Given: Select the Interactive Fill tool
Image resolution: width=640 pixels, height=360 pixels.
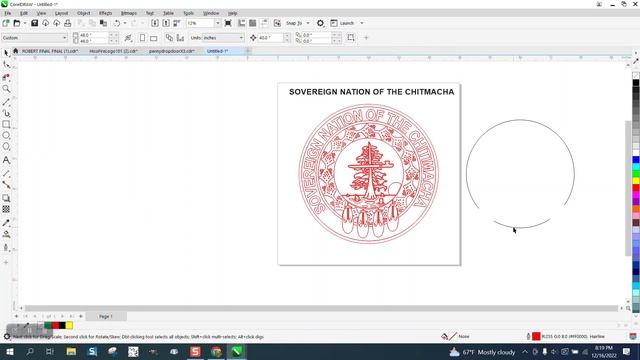Looking at the screenshot, I should 6,234.
